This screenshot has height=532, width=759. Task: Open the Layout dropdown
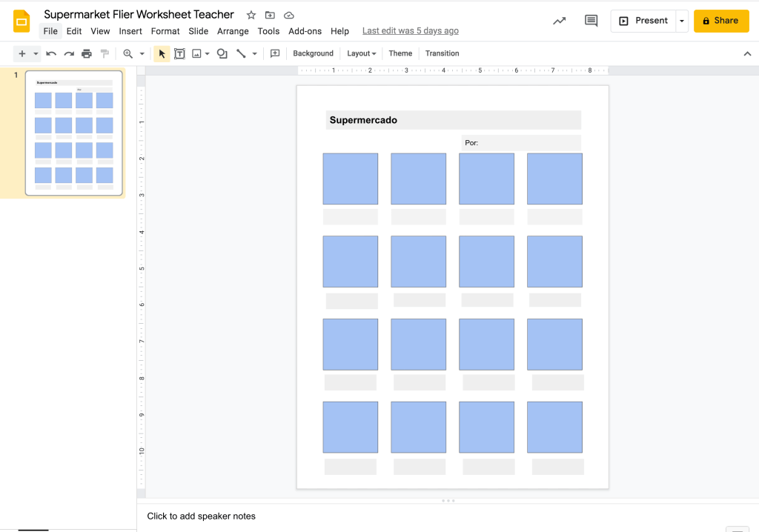click(362, 53)
